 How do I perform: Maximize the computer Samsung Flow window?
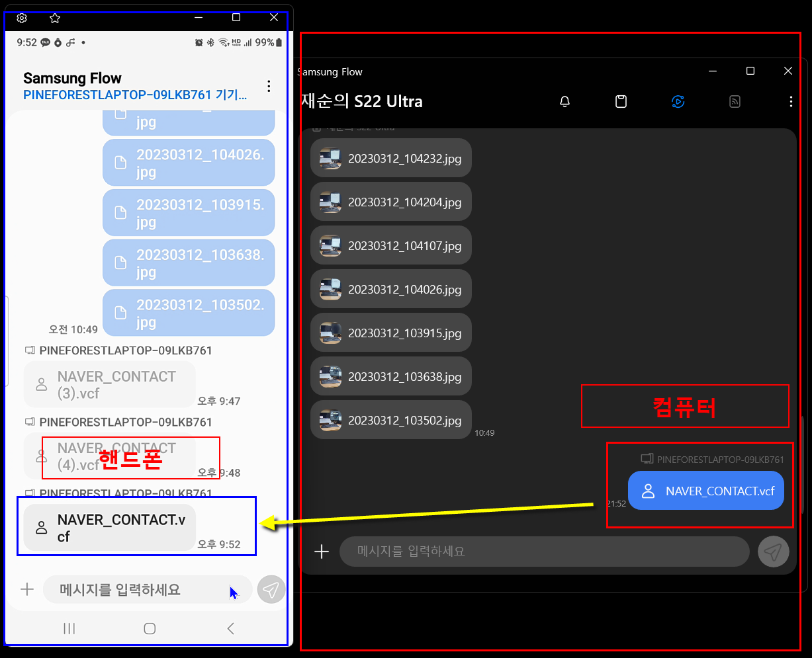coord(750,71)
